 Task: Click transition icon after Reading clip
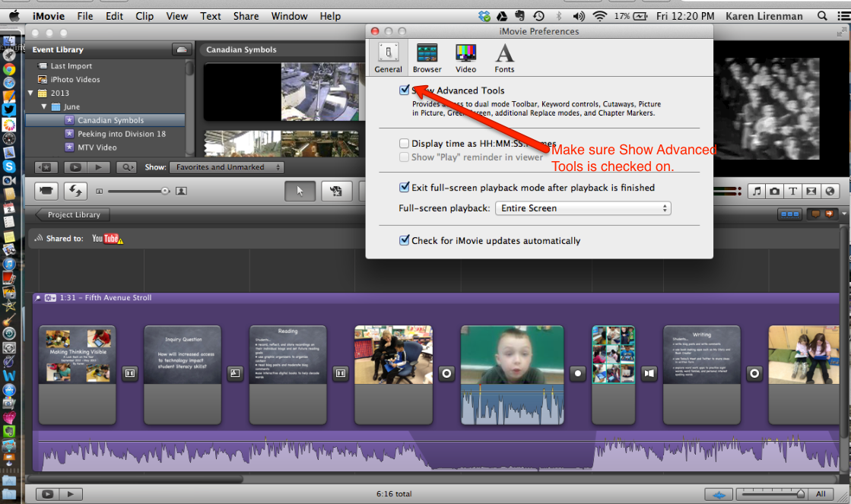click(x=340, y=373)
